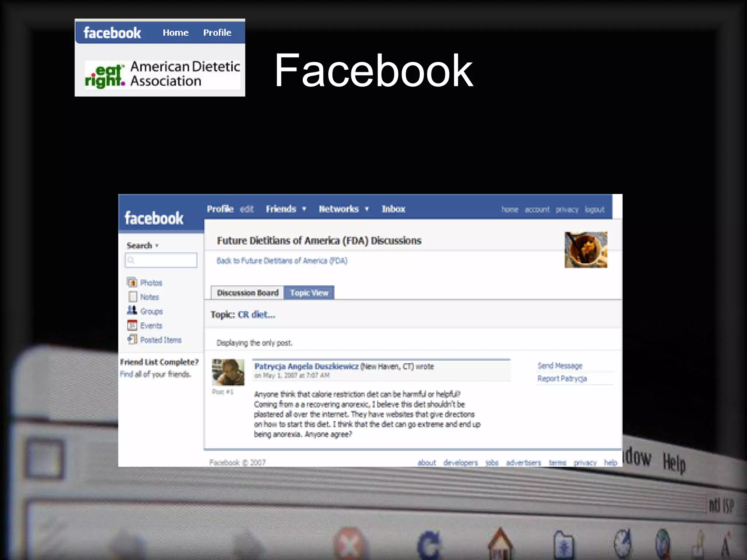This screenshot has width=747, height=560.
Task: Open the terms footer link
Action: pos(557,463)
